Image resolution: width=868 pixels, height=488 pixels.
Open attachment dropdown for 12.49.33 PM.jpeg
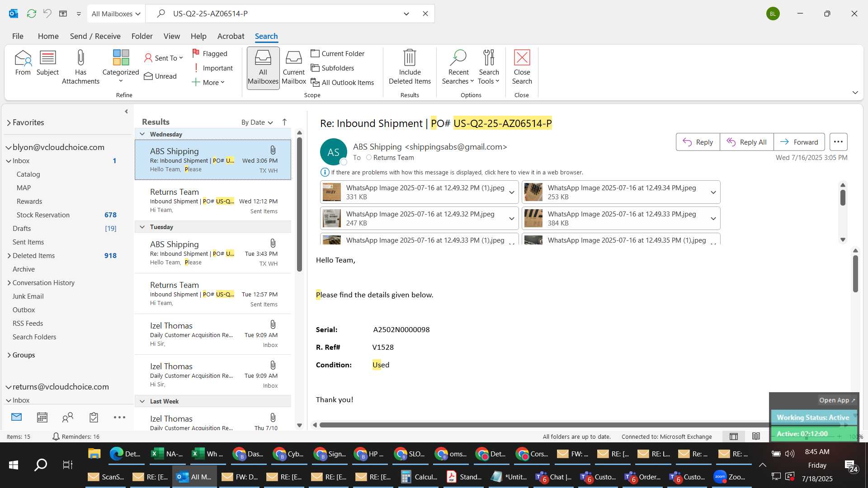(x=713, y=219)
